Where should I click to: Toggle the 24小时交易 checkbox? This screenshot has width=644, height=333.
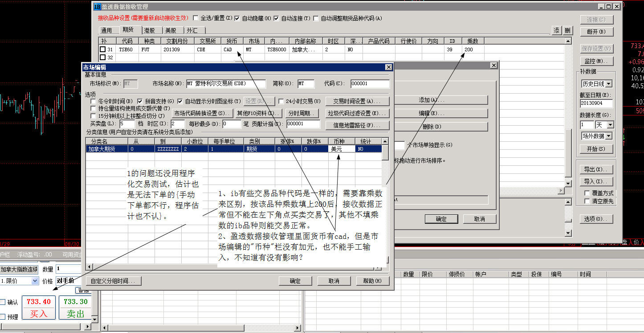(x=281, y=101)
